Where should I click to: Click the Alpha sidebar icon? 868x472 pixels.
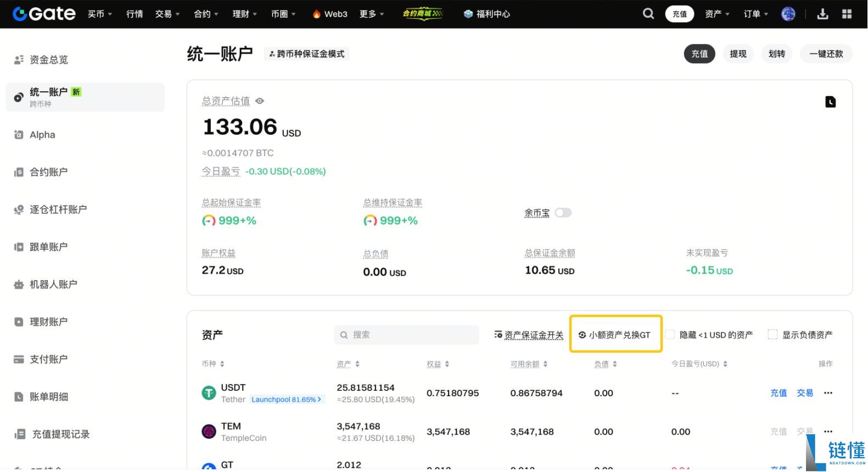coord(19,135)
